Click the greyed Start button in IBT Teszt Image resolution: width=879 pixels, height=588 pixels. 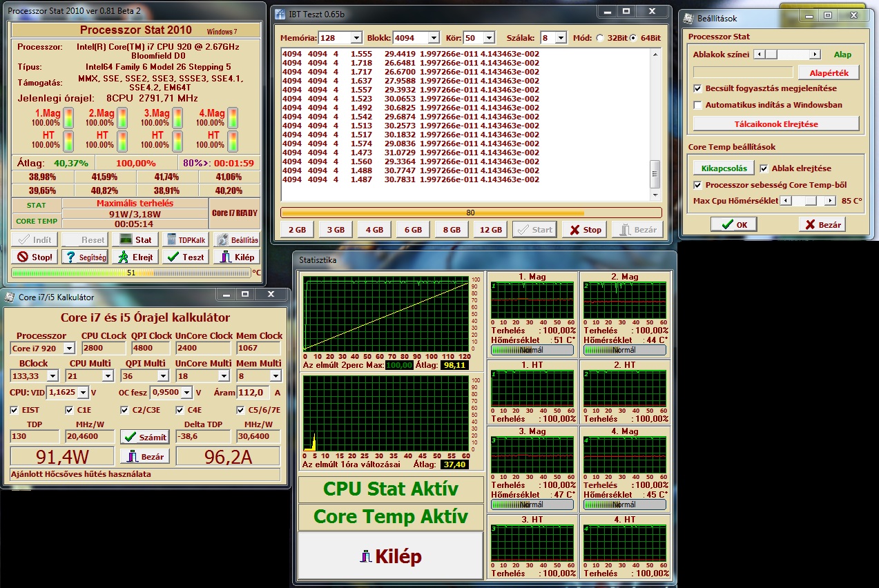coord(534,229)
